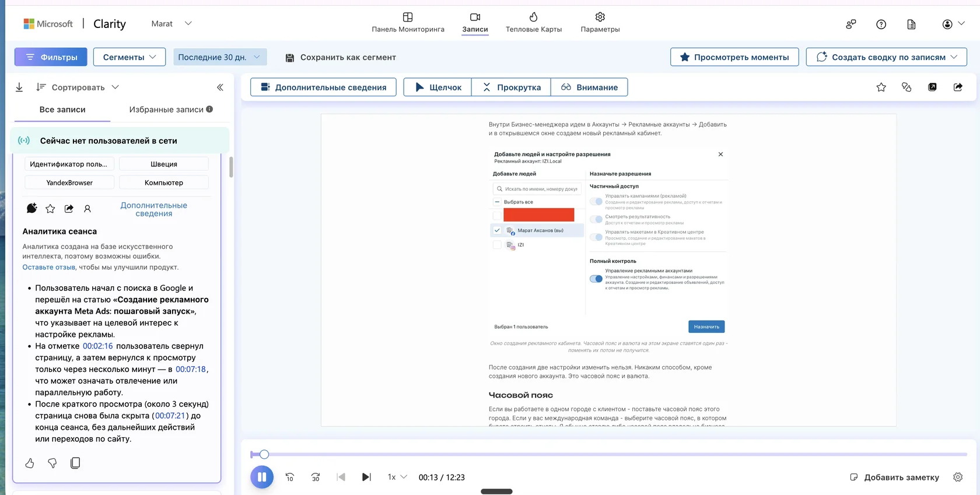Click the info icon next to Избранные записи

click(209, 109)
